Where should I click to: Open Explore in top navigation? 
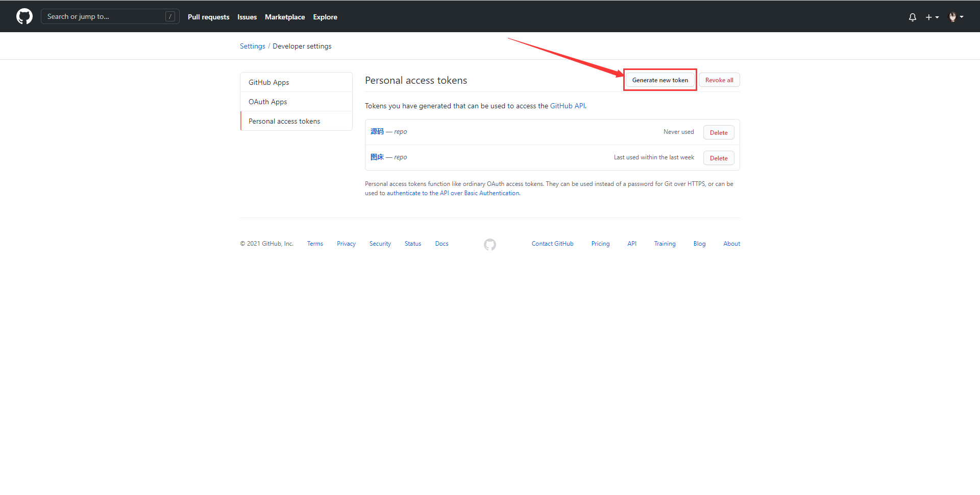pos(325,17)
